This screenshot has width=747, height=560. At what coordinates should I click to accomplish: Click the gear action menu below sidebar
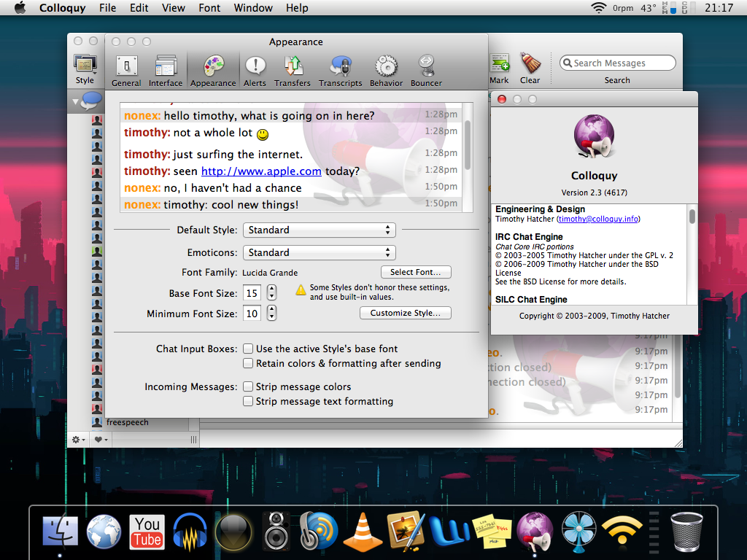(77, 440)
